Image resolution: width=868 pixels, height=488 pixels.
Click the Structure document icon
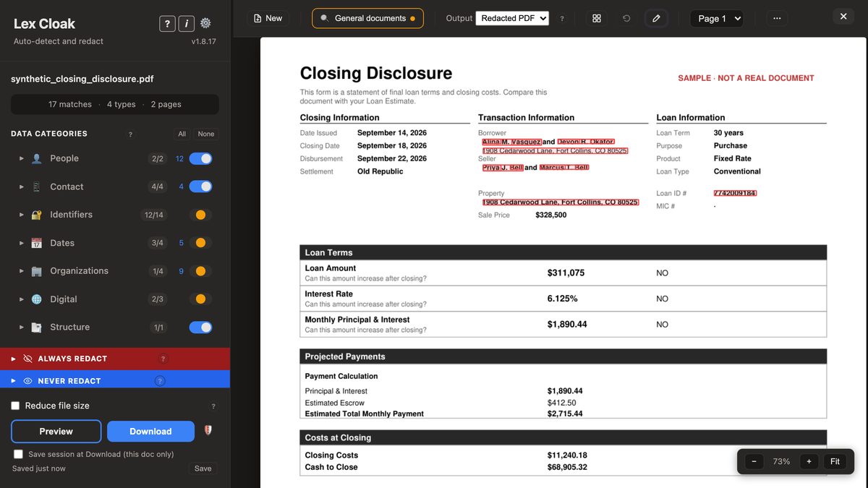(x=37, y=328)
